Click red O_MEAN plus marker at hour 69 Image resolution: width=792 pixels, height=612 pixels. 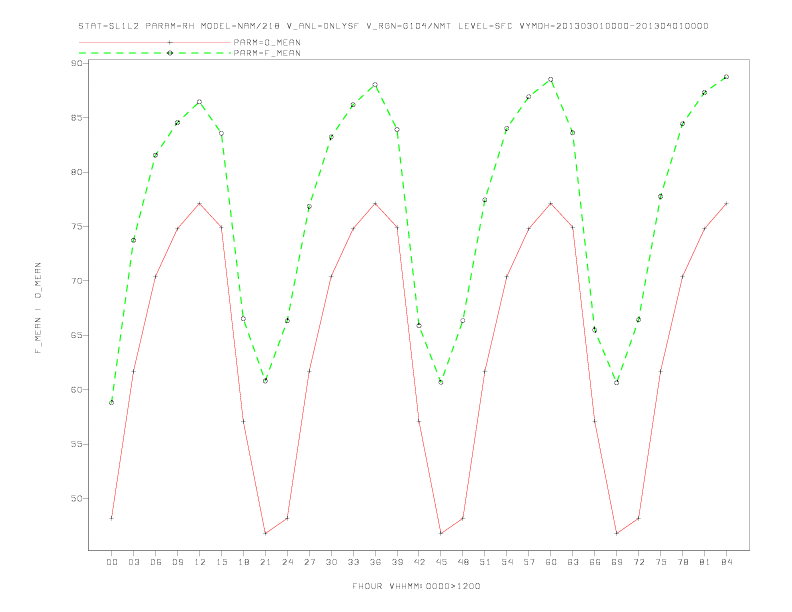click(617, 533)
